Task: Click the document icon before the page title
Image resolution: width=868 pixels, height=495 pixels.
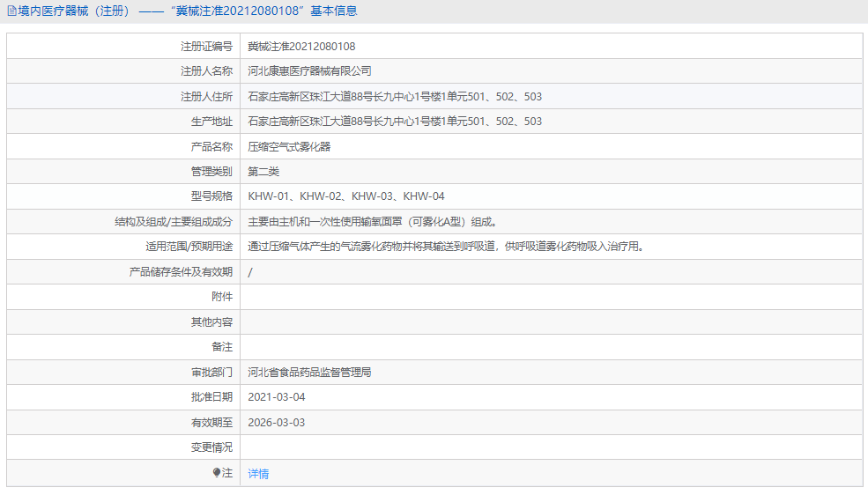Action: click(x=11, y=11)
